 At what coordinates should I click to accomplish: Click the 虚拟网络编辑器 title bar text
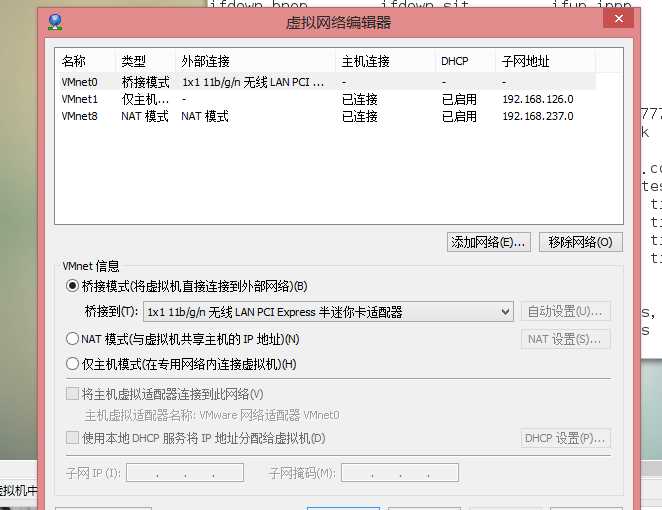[339, 22]
